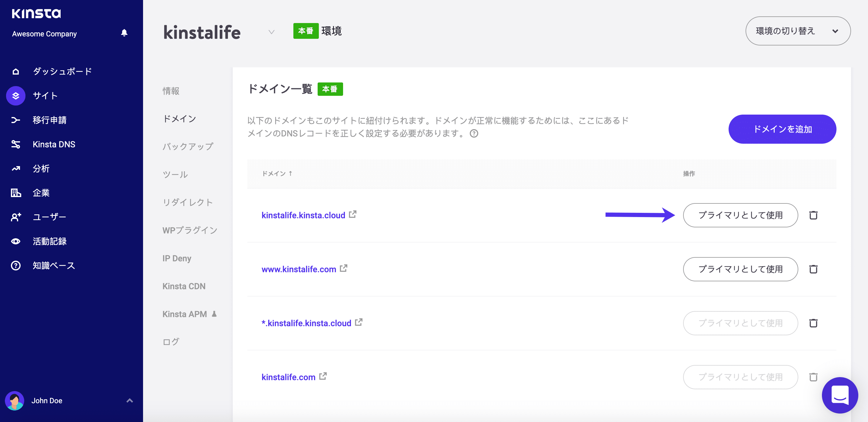Open *.kinstalife.kinsta.cloud external link icon
This screenshot has height=422, width=868.
click(359, 322)
